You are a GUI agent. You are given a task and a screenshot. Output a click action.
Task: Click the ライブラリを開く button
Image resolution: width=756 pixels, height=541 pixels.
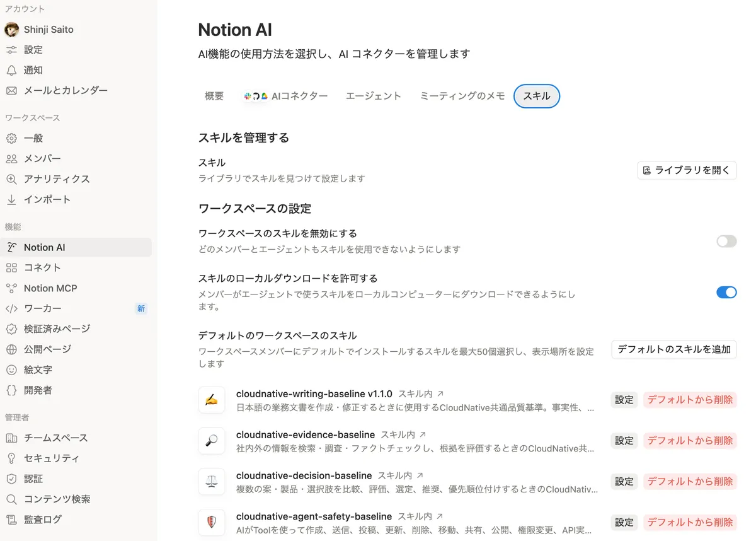(x=687, y=170)
